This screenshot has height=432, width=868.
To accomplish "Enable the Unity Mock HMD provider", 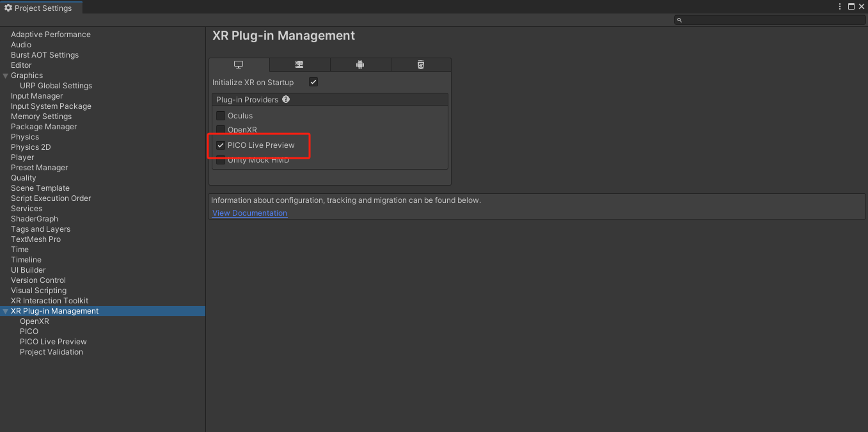I will (x=221, y=160).
